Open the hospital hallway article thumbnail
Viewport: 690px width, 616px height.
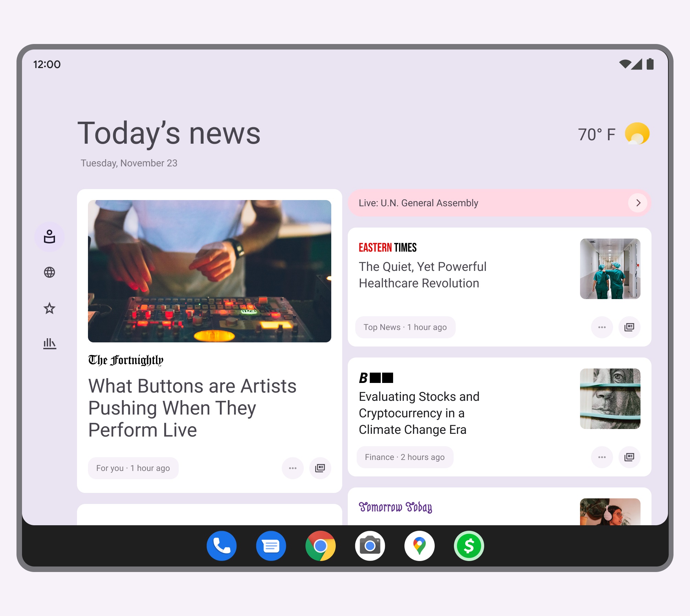[610, 269]
